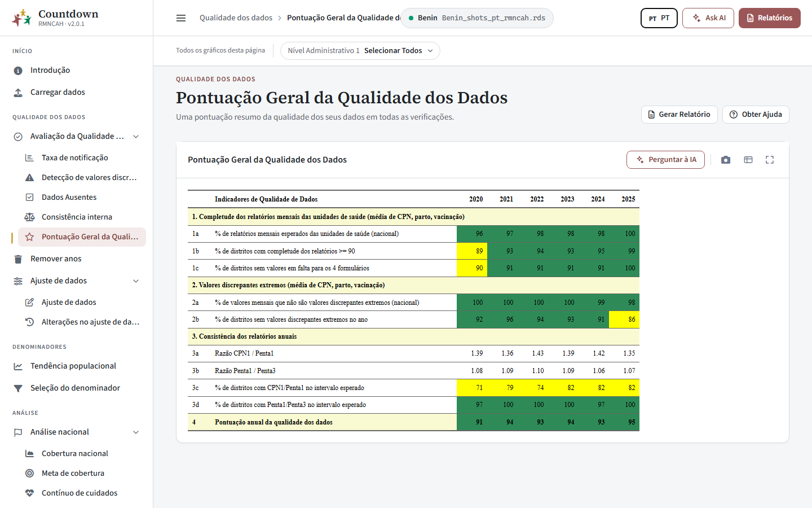The image size is (812, 508).
Task: Open Contínuo de cuidados
Action: [x=80, y=493]
